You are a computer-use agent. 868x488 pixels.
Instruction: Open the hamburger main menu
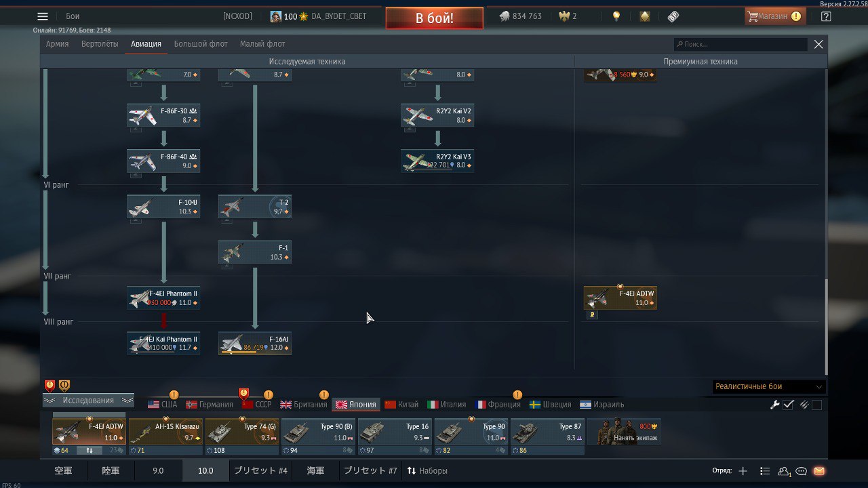pyautogui.click(x=42, y=16)
